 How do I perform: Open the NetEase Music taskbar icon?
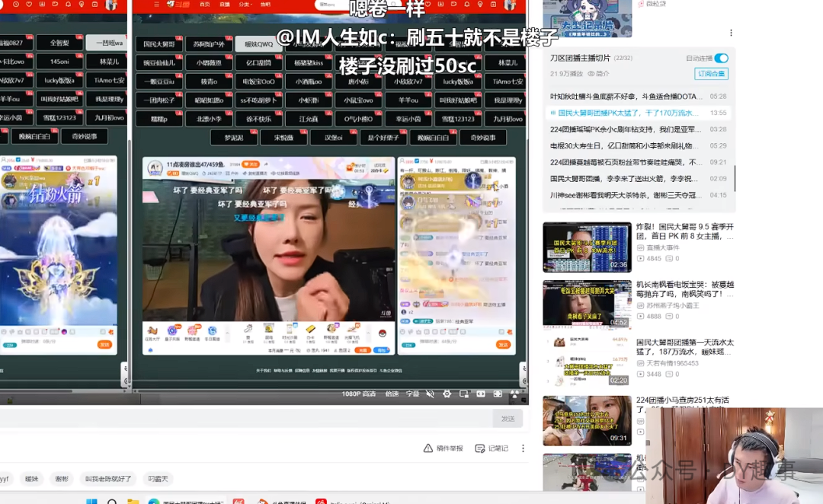click(321, 502)
